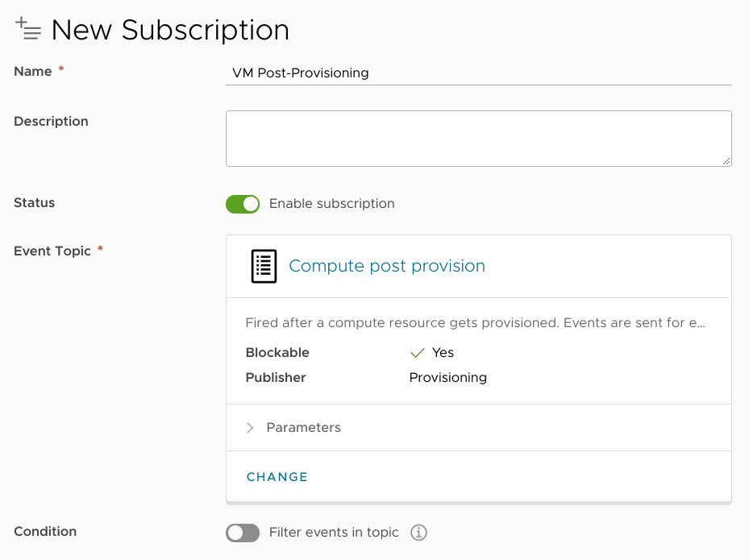
Task: Click CHANGE to pick another event topic
Action: [x=277, y=477]
